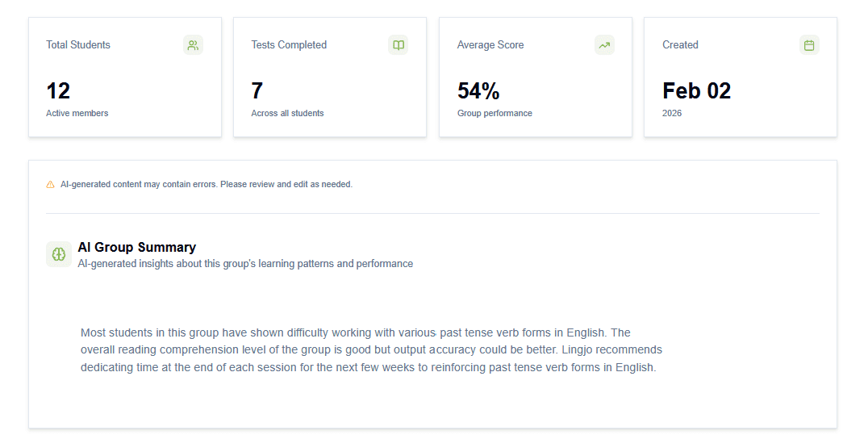Click the warning triangle icon beside the AI disclaimer
The height and width of the screenshot is (439, 868).
[51, 185]
